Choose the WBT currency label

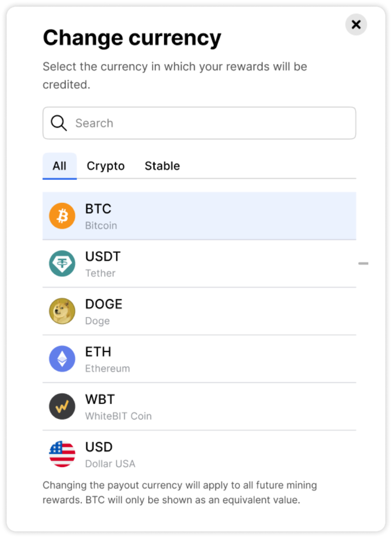pos(100,399)
